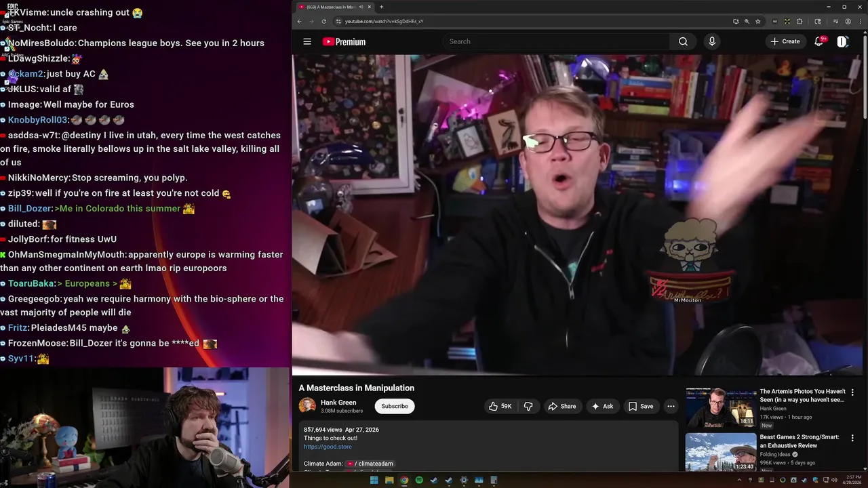Share the video
Viewport: 868px width, 488px height.
tap(562, 406)
